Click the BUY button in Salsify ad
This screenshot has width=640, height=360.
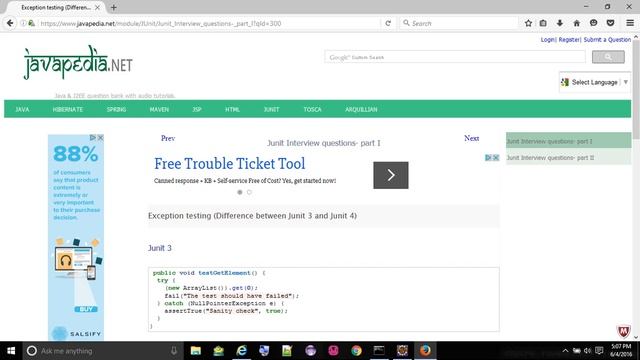pyautogui.click(x=86, y=309)
